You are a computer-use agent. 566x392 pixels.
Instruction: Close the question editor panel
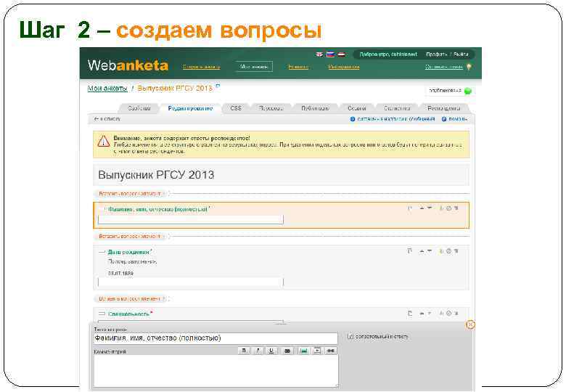point(470,324)
